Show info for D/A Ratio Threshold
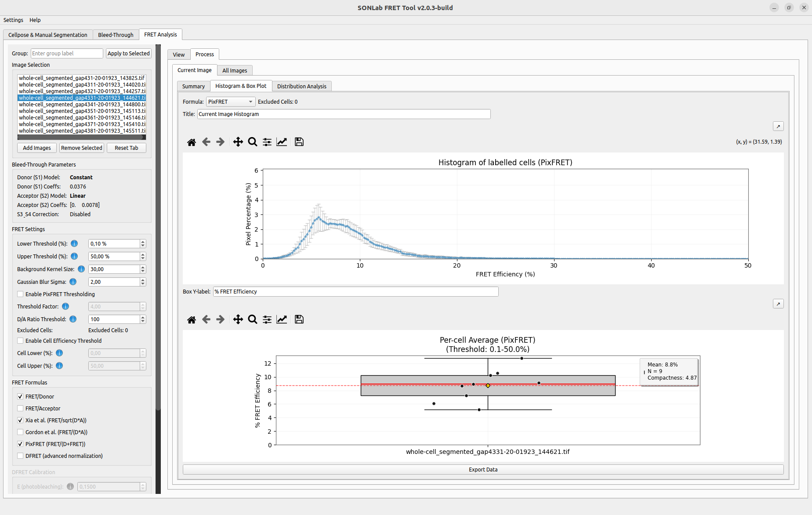Screen dimensions: 812x515 click(x=73, y=319)
